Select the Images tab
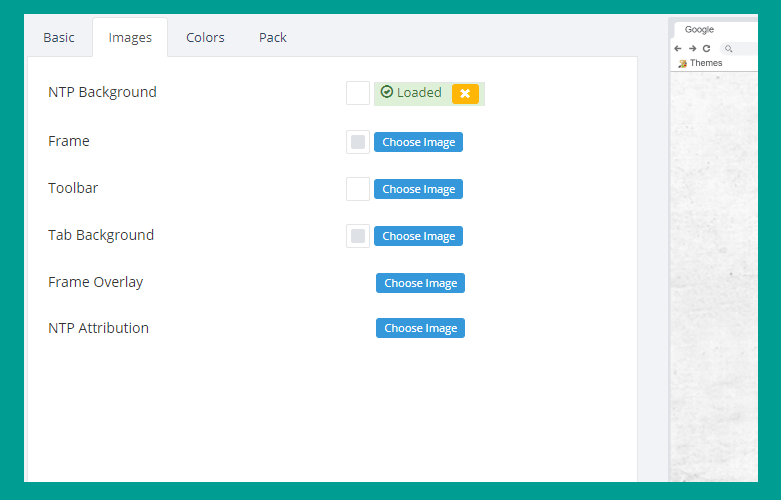This screenshot has height=500, width=781. point(130,37)
